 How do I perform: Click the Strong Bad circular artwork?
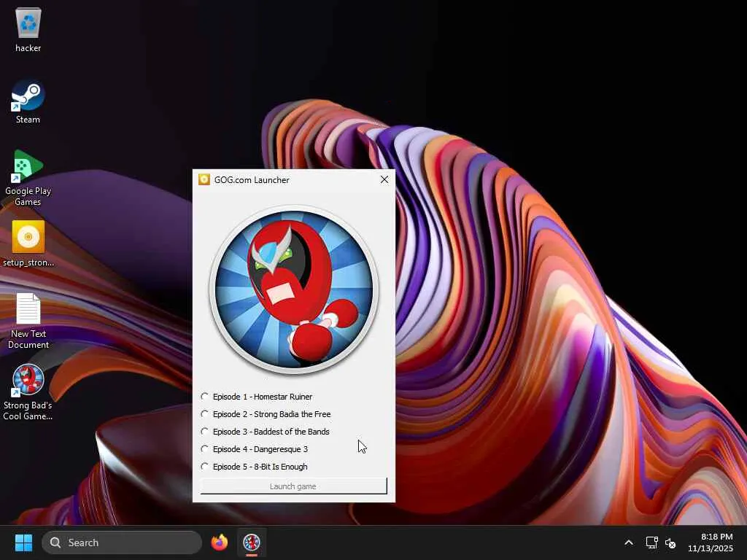294,290
